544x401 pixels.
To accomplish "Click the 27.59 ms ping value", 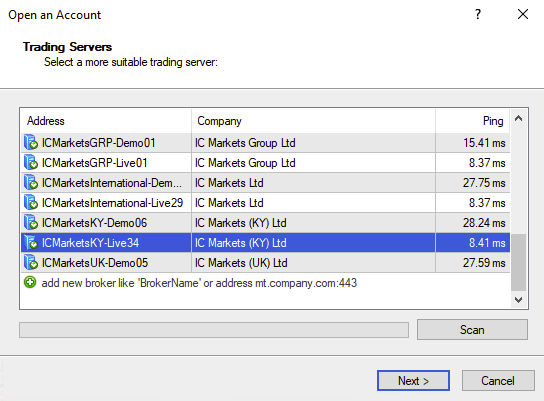I will 484,263.
